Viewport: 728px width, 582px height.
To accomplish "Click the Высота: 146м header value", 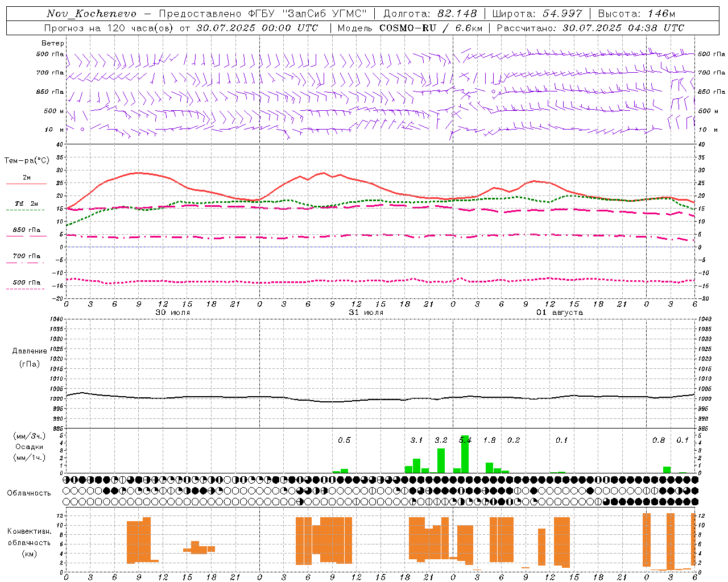I will [636, 14].
